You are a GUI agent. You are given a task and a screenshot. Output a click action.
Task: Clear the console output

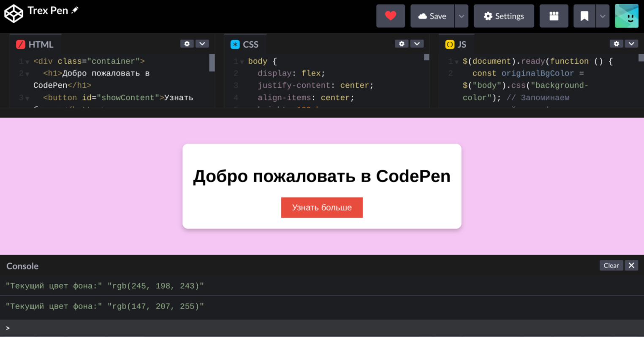pyautogui.click(x=611, y=265)
